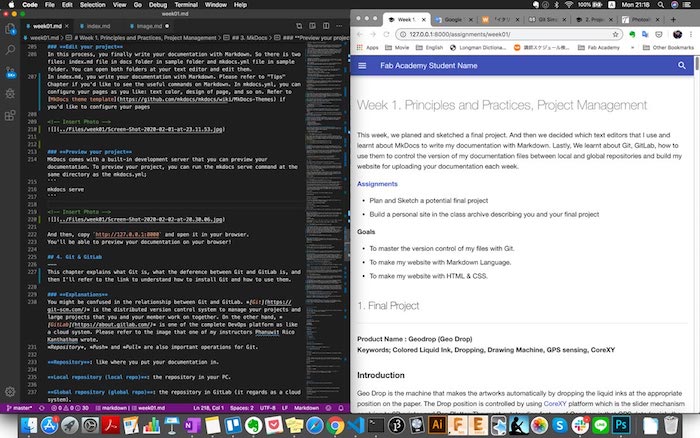Open a new Chrome tab with plus button
Screen dimensions: 700x438
673,20
